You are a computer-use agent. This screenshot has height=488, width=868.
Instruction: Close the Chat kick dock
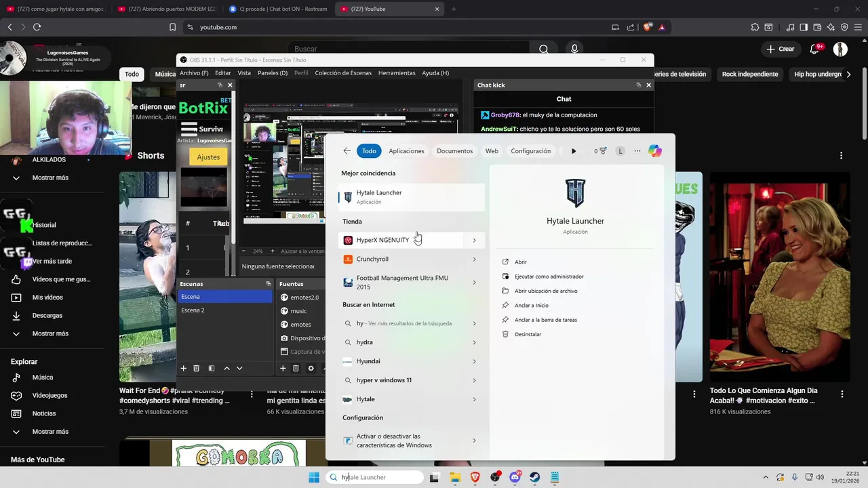coord(648,85)
